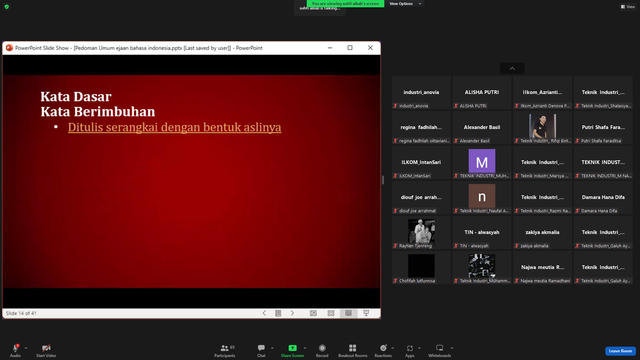Select the diouf joe arrahmat tile
Screen dimensions: 640x360
pos(421,198)
